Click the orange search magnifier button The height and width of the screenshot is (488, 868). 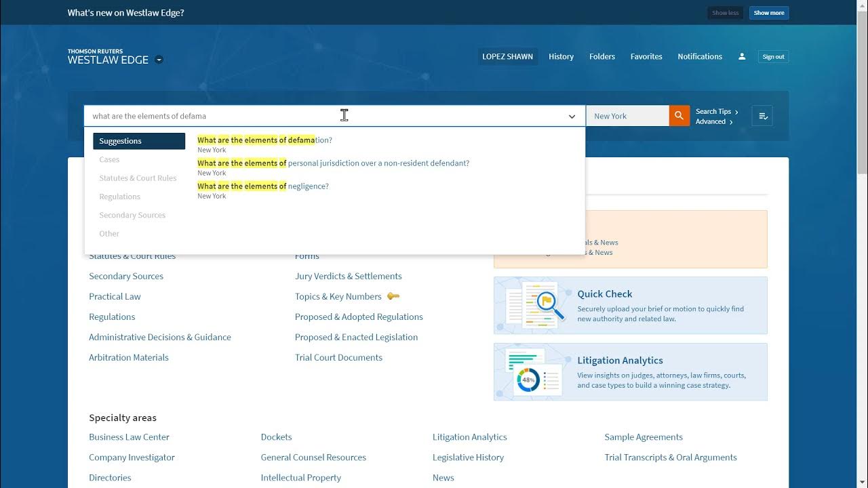[679, 116]
